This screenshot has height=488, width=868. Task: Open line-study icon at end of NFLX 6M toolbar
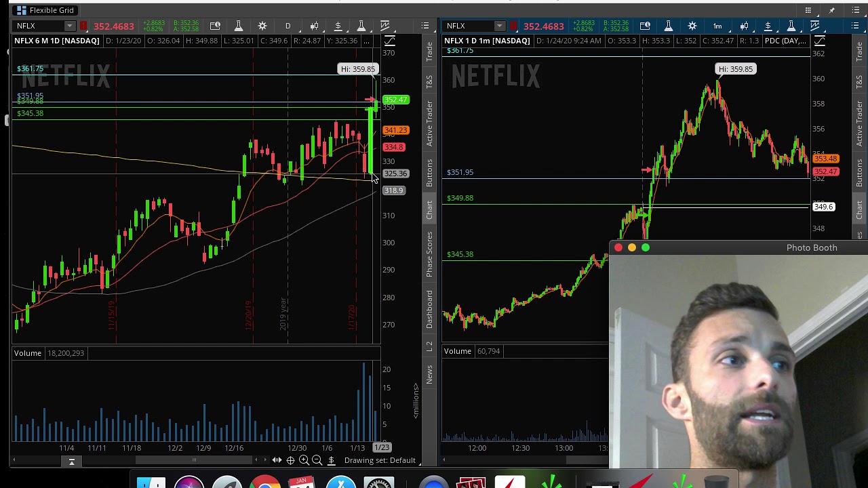click(384, 26)
